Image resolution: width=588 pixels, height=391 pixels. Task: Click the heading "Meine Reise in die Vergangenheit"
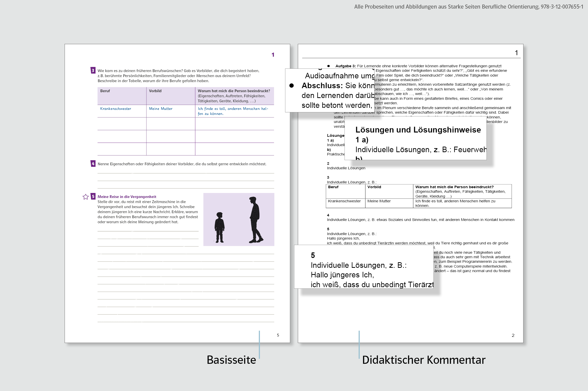point(127,197)
